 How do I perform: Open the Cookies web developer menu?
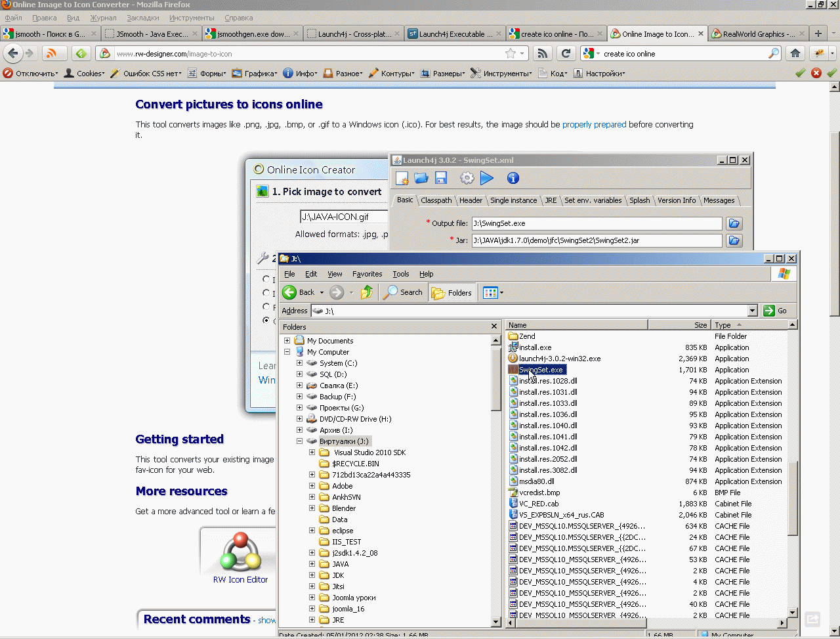84,74
